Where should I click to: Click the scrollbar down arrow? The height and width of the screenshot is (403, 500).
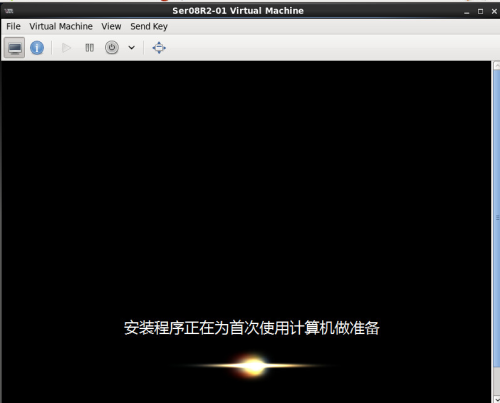(497, 399)
